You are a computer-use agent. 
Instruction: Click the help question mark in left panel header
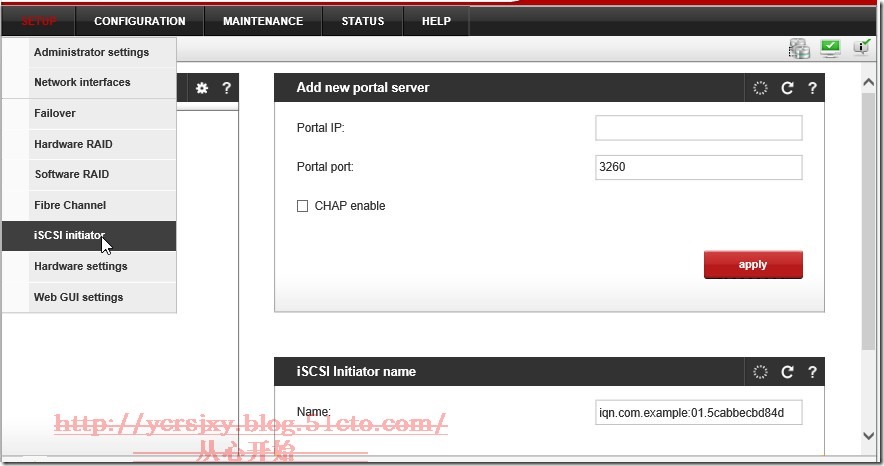226,88
